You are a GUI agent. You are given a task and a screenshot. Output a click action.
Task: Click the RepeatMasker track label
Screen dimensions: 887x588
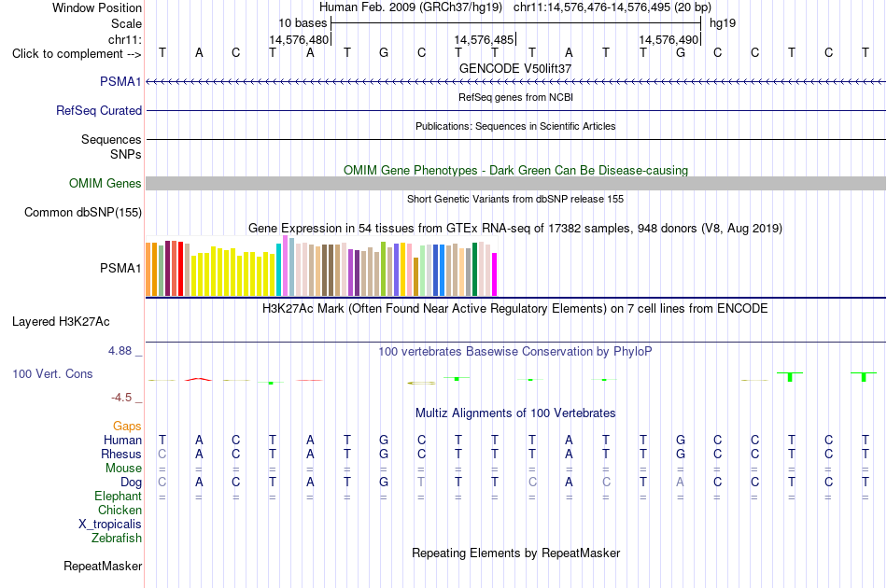click(x=103, y=566)
